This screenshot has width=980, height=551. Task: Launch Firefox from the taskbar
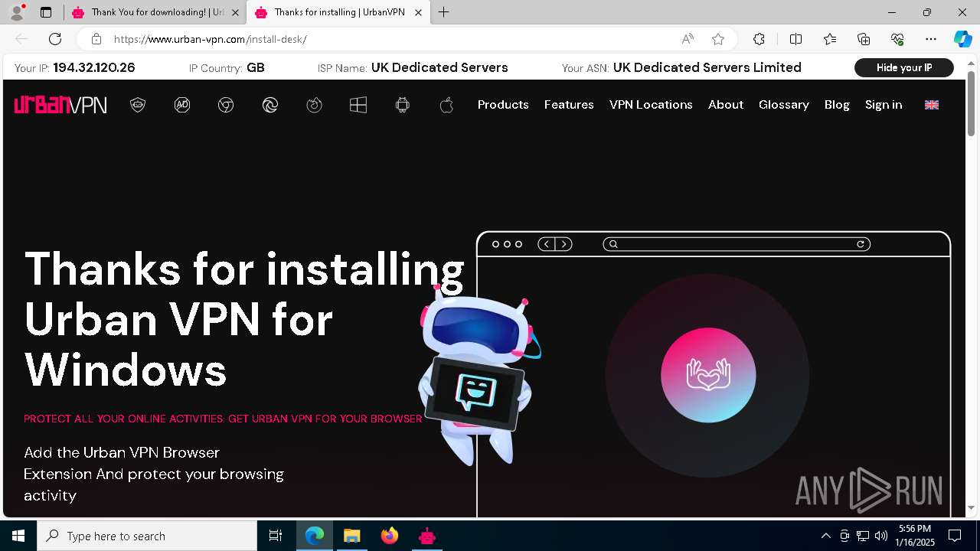[390, 536]
